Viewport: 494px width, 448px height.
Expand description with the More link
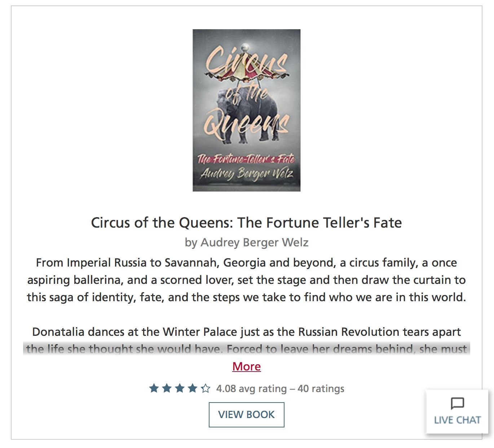[x=247, y=366]
